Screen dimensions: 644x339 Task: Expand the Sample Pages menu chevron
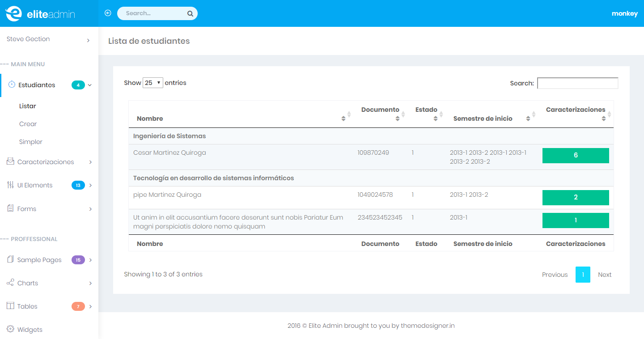[90, 260]
